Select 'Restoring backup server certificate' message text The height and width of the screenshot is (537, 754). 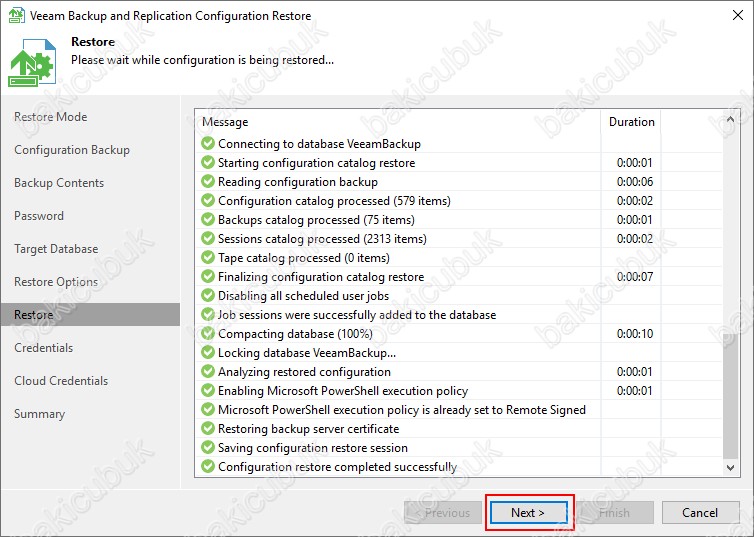click(308, 429)
